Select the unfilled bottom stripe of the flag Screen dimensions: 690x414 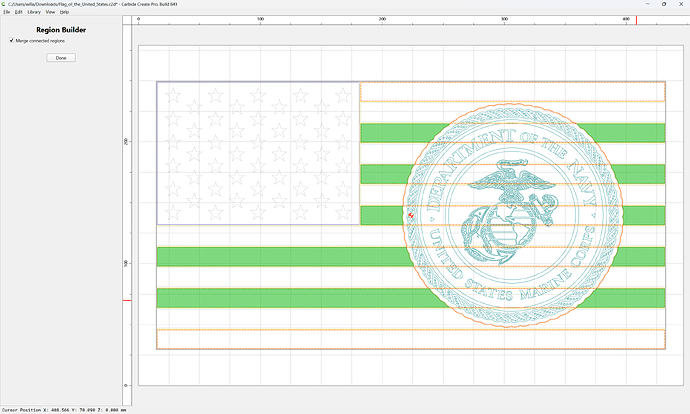411,339
